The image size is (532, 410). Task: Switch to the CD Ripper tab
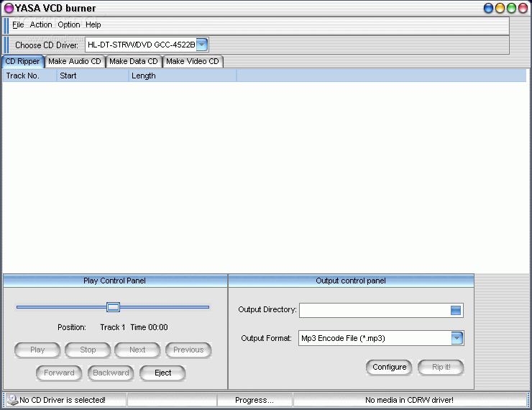coord(22,61)
